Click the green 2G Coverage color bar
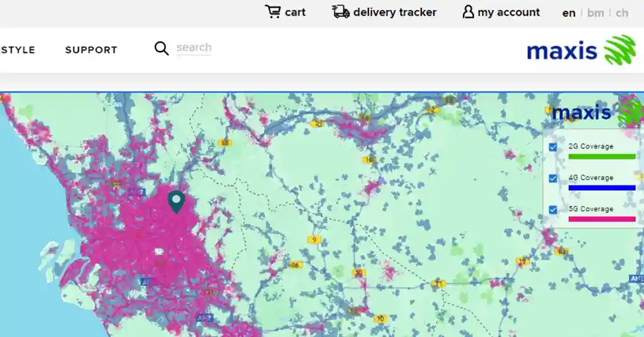This screenshot has height=337, width=644. point(602,157)
